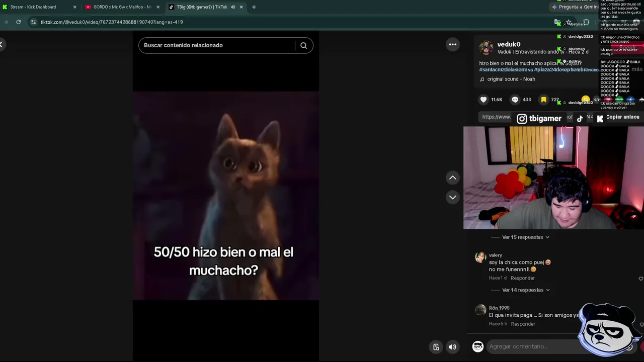644x362 pixels.
Task: Open the veduk0 username link
Action: click(x=509, y=44)
